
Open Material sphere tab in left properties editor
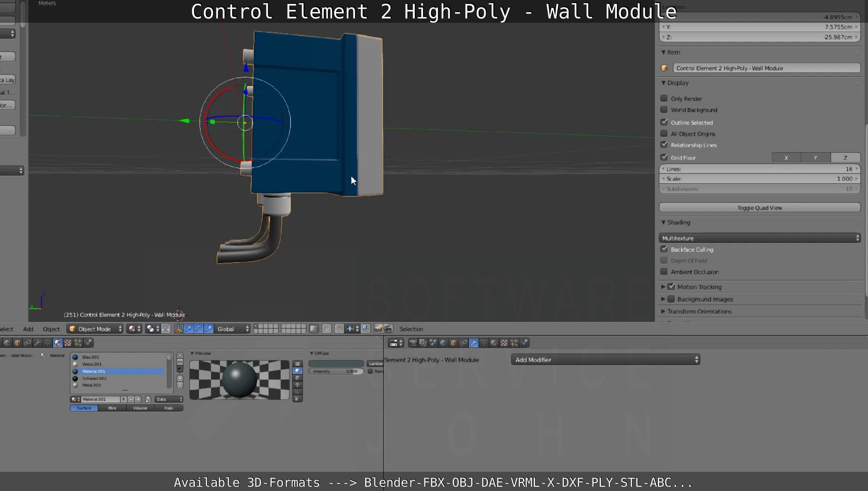point(58,343)
